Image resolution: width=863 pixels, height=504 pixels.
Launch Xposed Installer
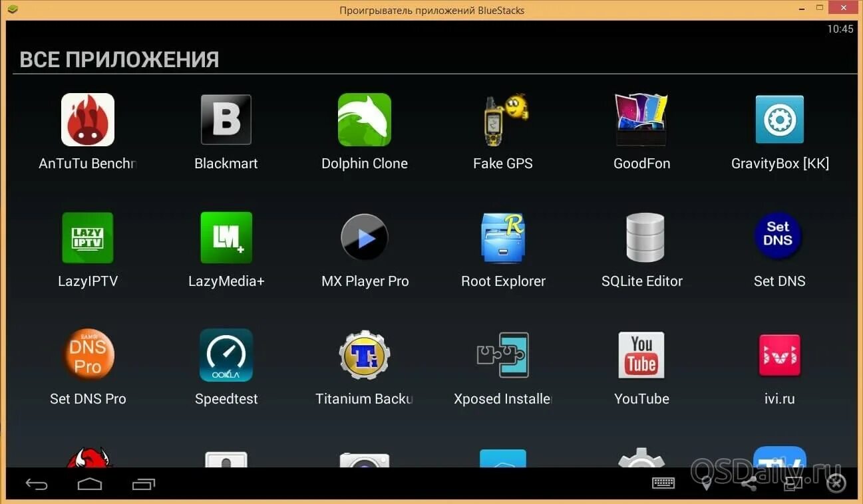click(503, 355)
